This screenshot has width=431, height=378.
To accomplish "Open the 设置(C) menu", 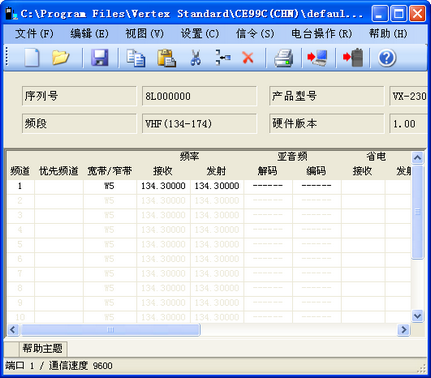I will pyautogui.click(x=200, y=34).
